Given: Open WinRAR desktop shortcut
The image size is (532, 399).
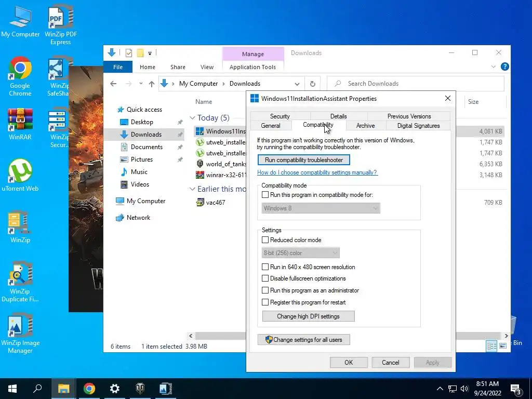Looking at the screenshot, I should pos(20,124).
